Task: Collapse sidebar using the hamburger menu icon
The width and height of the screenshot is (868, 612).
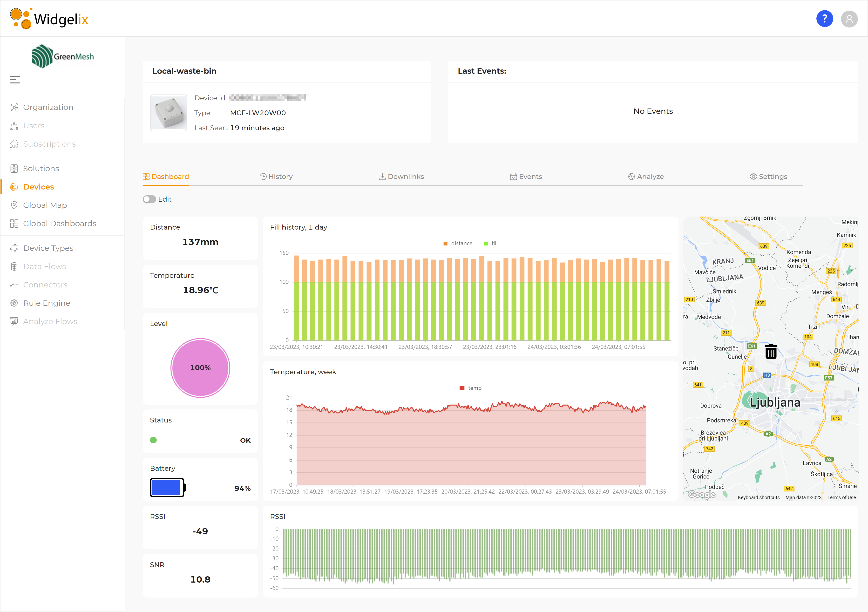Action: point(15,80)
